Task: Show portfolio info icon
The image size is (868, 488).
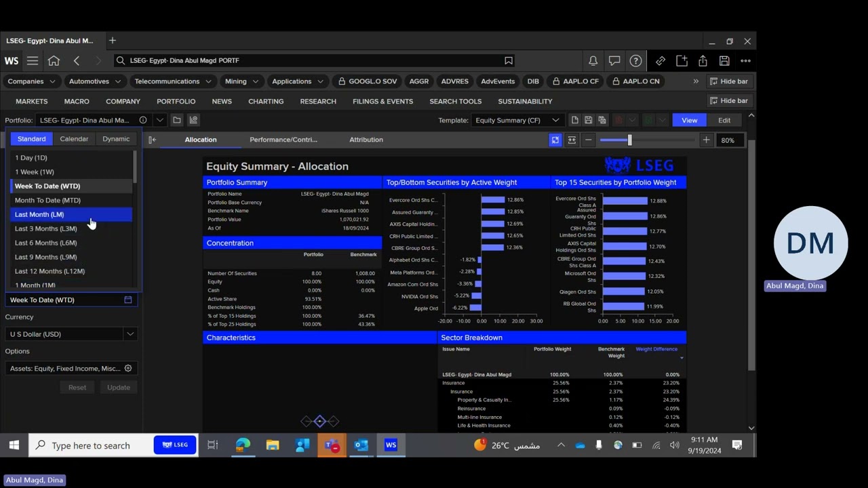Action: [x=142, y=120]
